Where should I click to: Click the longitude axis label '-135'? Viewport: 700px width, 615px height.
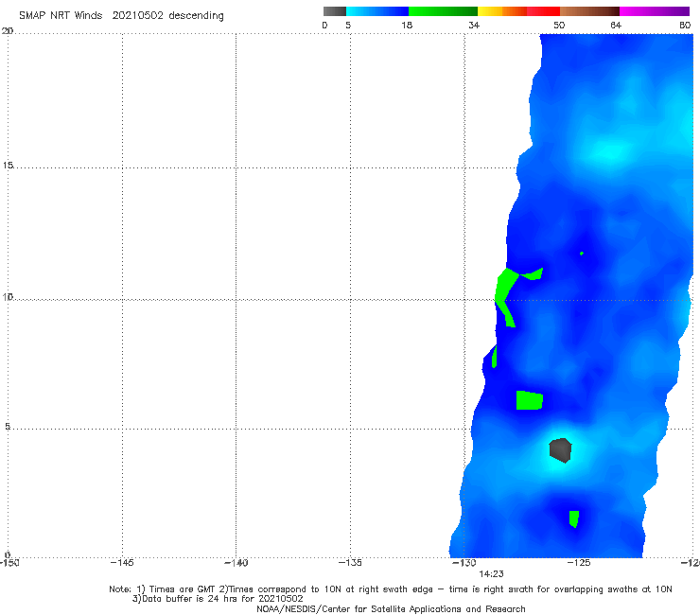pos(350,563)
